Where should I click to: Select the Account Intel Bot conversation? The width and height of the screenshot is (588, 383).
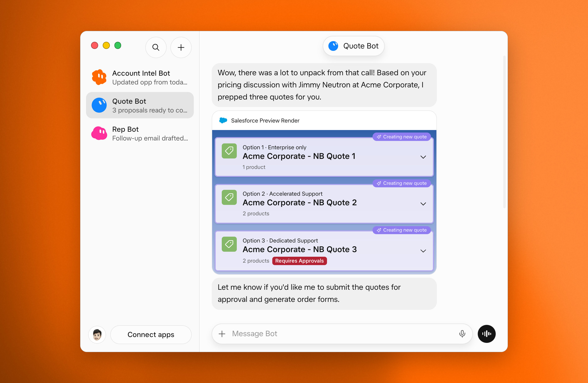[x=140, y=77]
